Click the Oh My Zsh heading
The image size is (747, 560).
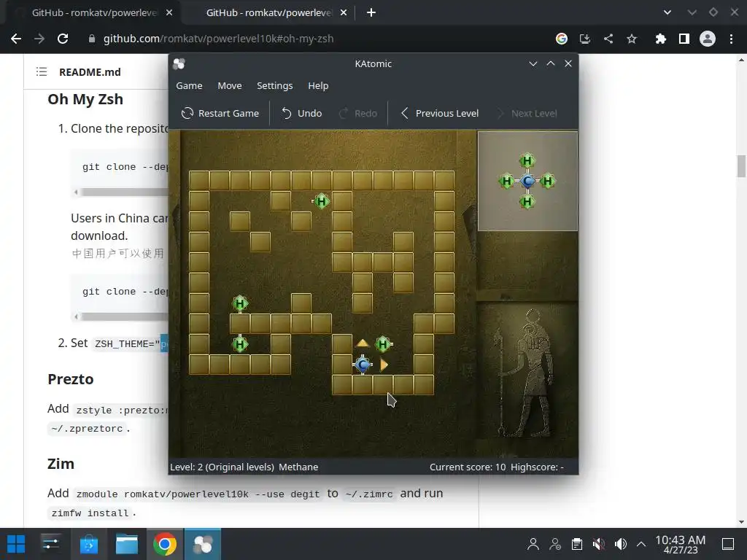85,99
